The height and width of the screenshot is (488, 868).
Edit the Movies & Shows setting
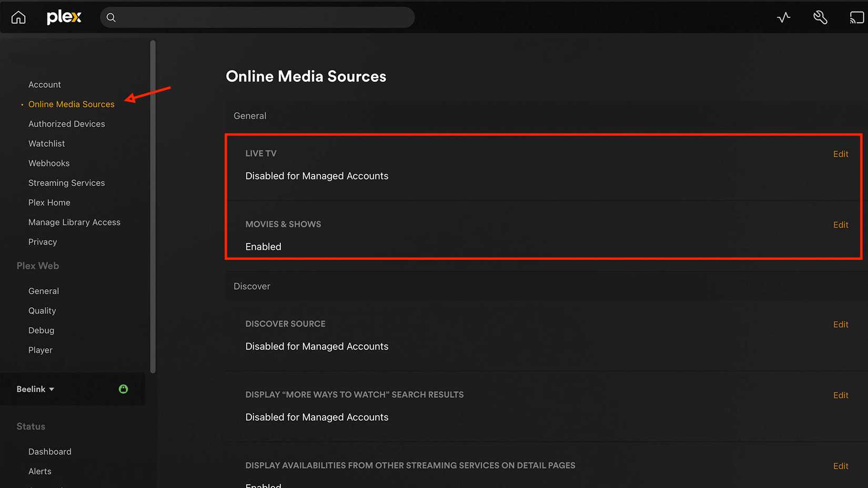point(841,225)
